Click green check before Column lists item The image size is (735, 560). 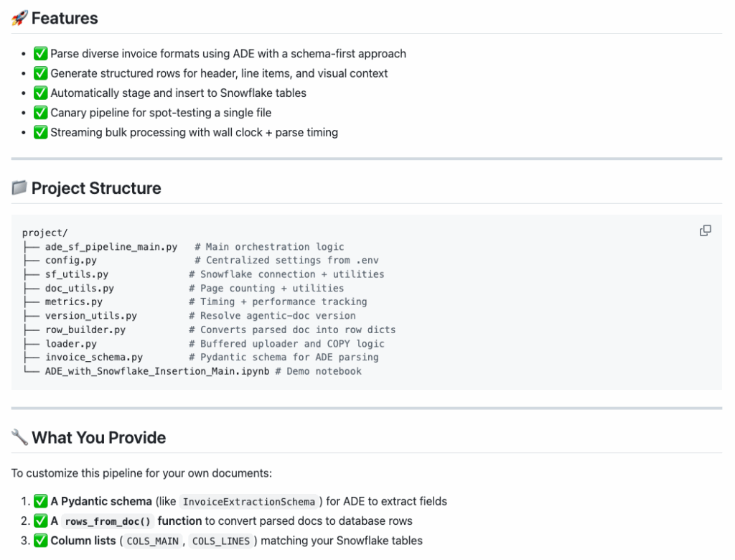(x=41, y=541)
